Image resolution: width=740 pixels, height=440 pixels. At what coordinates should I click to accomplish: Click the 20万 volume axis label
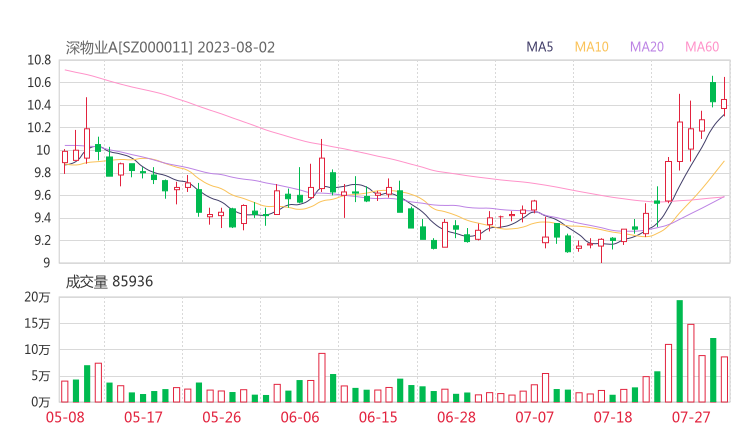(37, 297)
